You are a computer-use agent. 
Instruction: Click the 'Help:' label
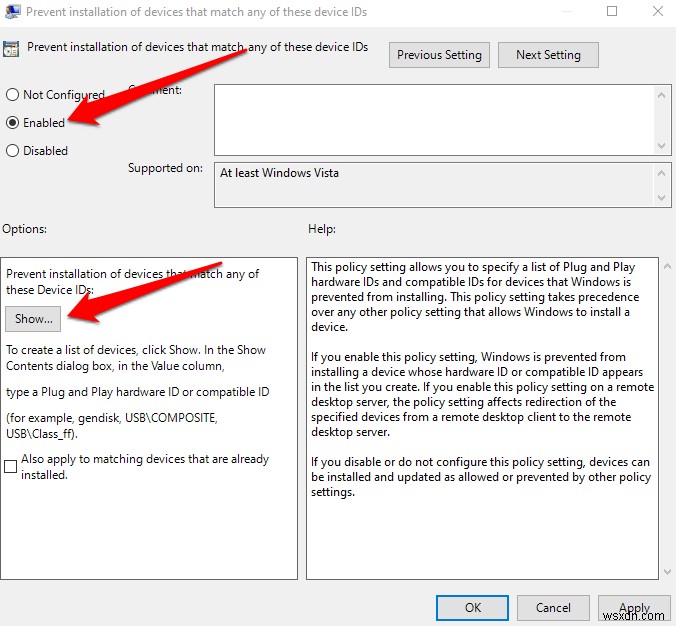coord(322,229)
